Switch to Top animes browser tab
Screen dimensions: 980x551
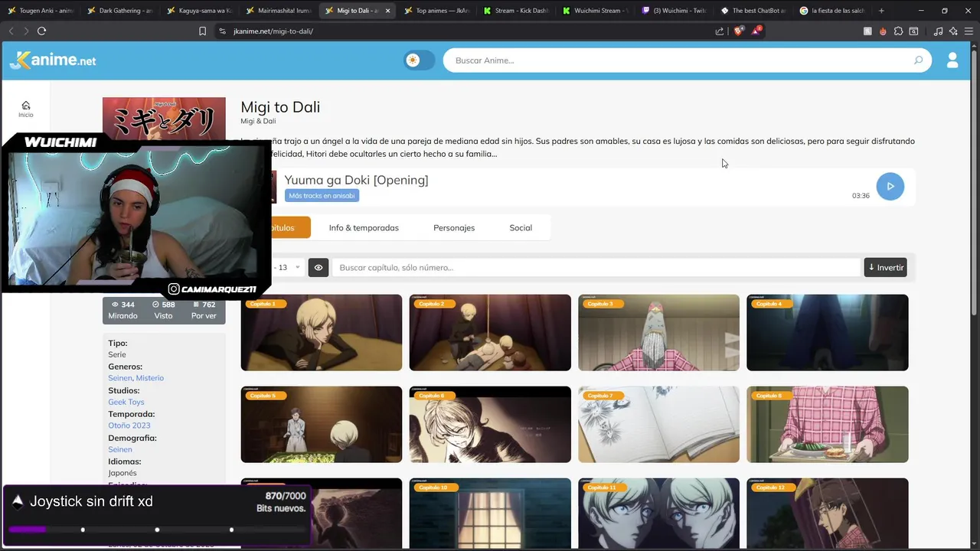point(439,11)
